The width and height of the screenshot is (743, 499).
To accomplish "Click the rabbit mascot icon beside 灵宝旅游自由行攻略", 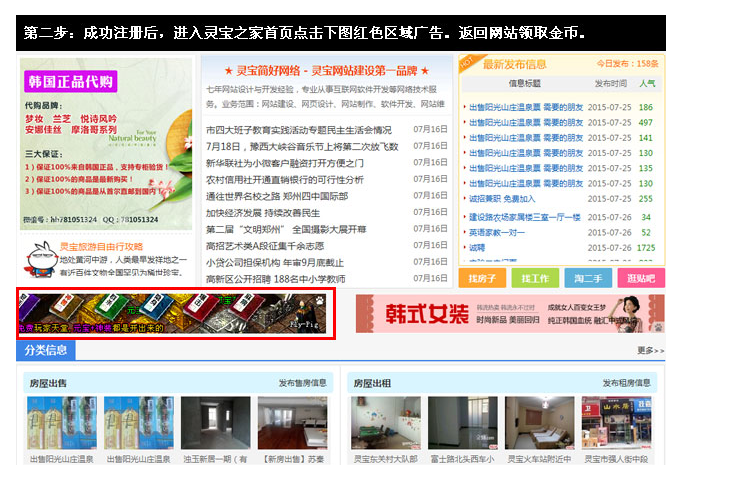I will (x=40, y=260).
